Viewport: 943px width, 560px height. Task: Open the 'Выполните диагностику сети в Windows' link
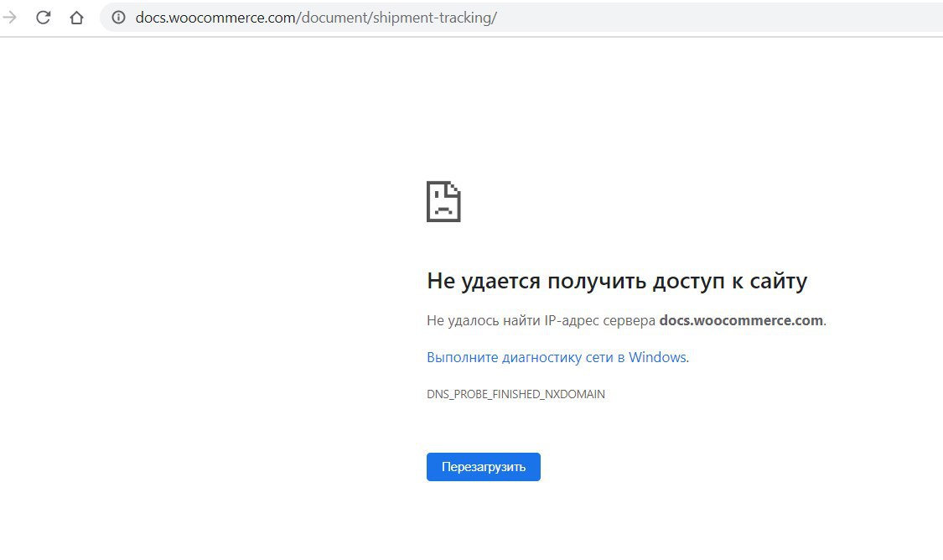point(557,357)
